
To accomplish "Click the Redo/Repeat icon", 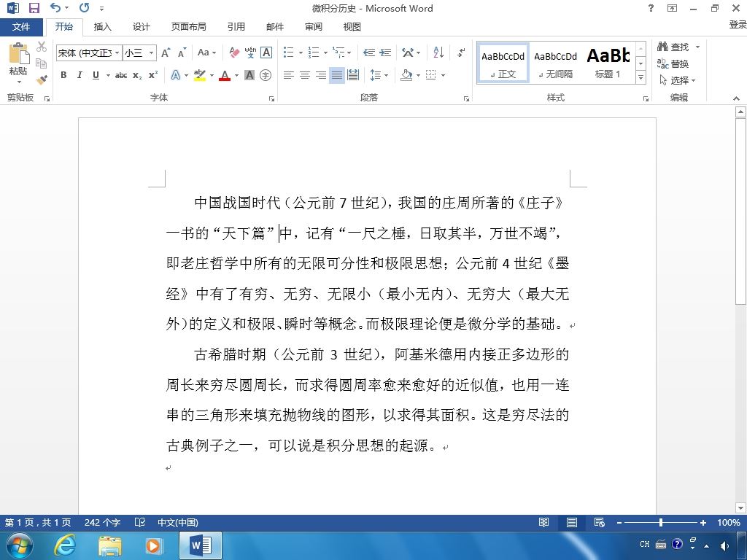I will pos(85,7).
